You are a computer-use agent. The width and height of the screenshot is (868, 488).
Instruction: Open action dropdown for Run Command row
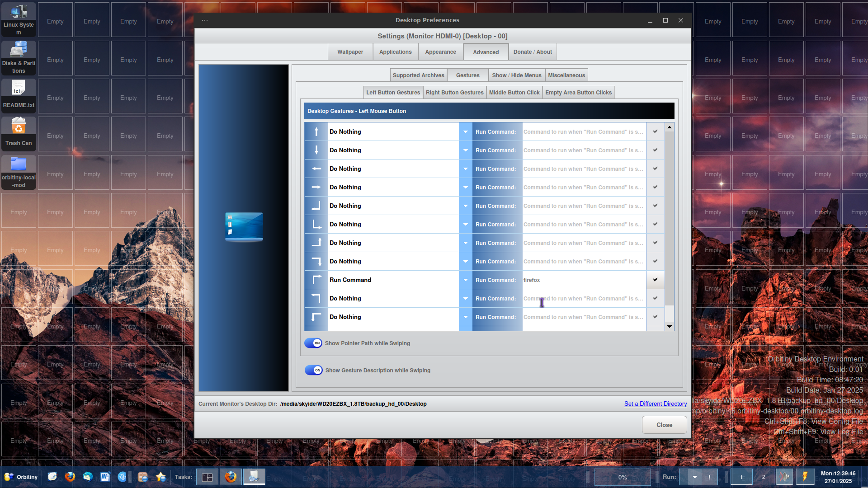point(465,280)
